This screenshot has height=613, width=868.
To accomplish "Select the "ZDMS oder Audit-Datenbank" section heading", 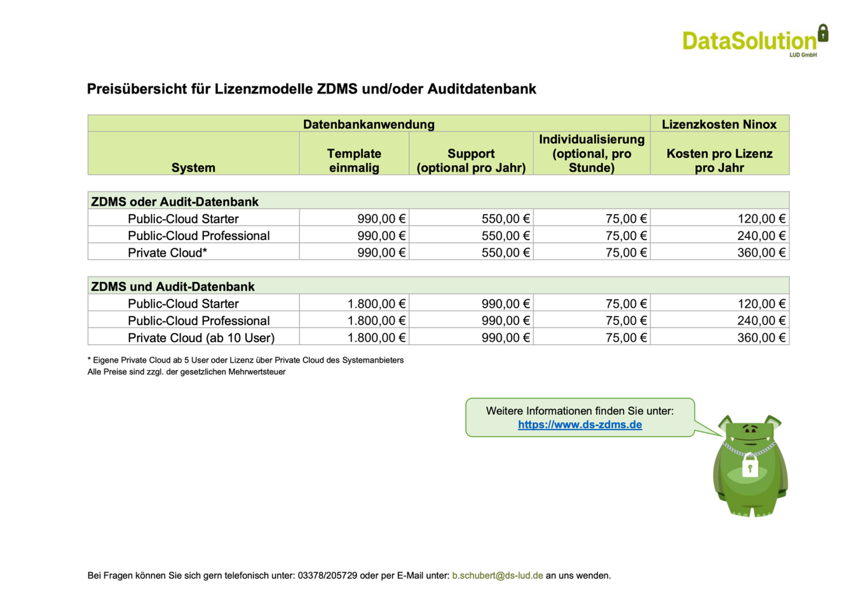I will (175, 201).
